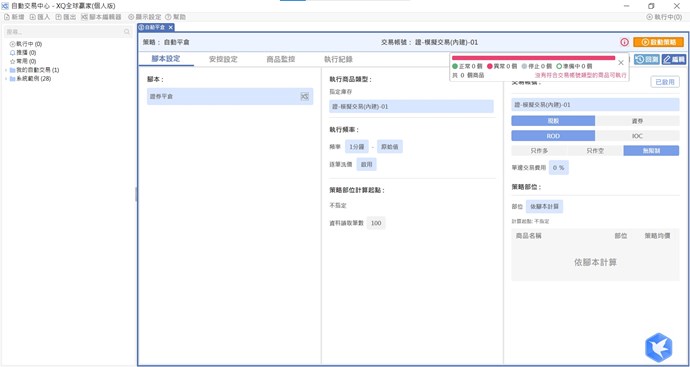The height and width of the screenshot is (367, 690).
Task: Select 推薦 (0) in the sidebar tree
Action: point(23,52)
